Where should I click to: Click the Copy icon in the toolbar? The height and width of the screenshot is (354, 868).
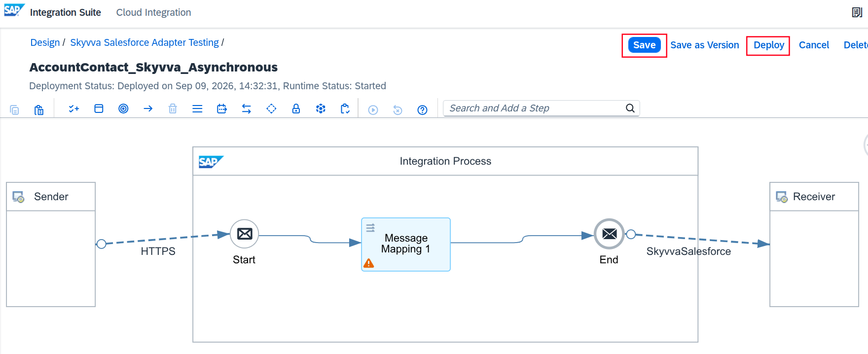point(15,109)
